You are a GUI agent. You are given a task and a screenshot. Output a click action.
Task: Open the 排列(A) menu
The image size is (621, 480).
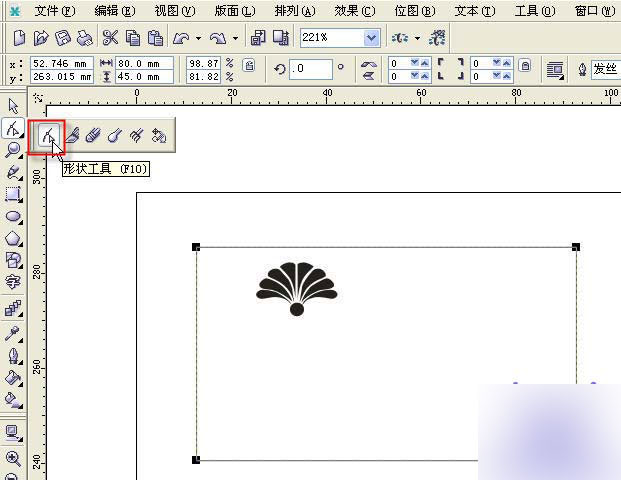pos(295,11)
